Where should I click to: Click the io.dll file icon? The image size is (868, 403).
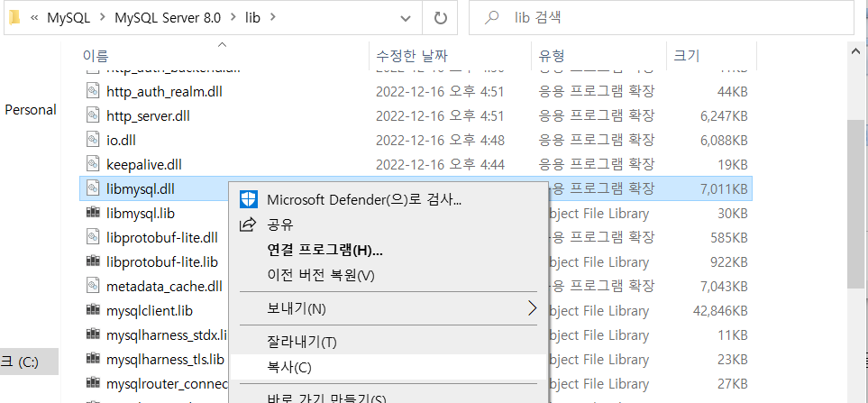point(93,140)
